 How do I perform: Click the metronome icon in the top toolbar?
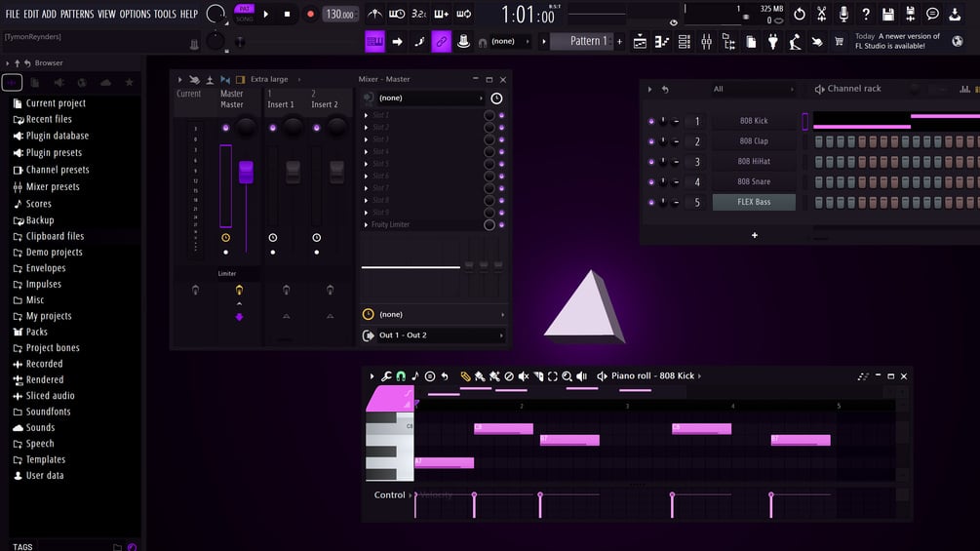point(375,14)
